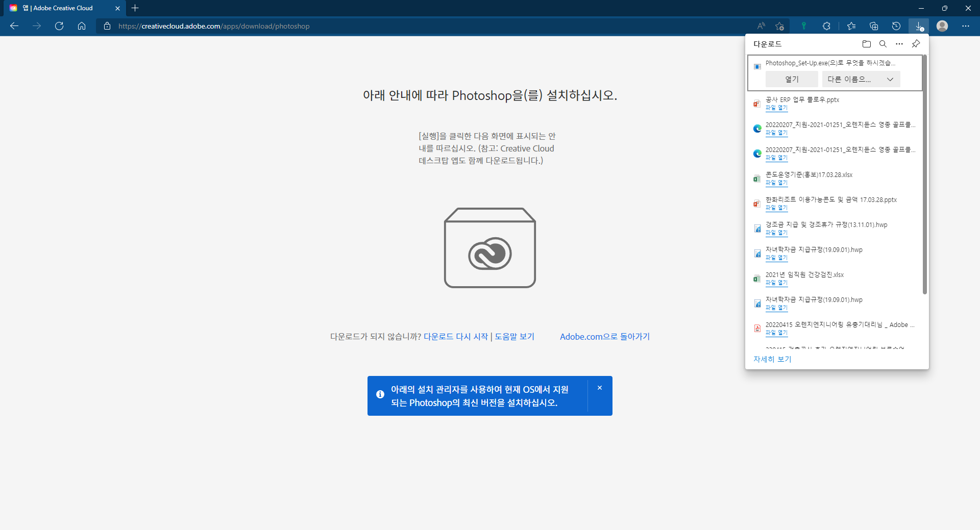Pin the downloads panel
Image resolution: width=980 pixels, height=530 pixels.
pos(916,44)
